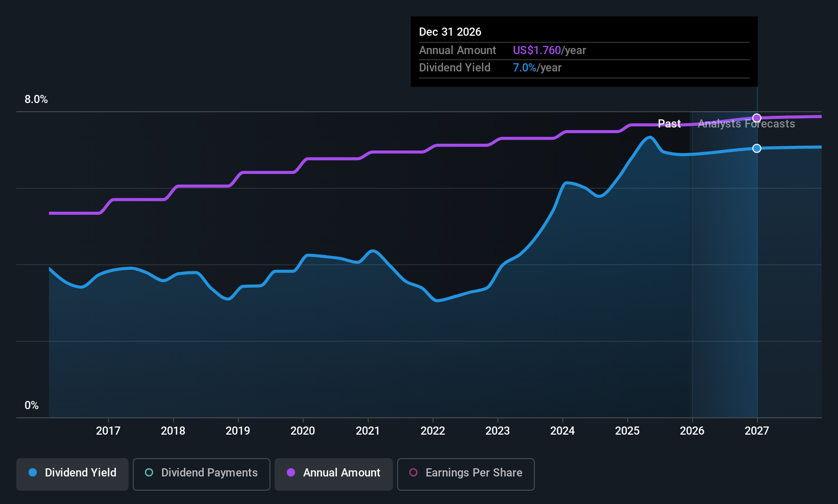Toggle the Dividend Yield legend series
Image resolution: width=838 pixels, height=504 pixels.
[72, 474]
